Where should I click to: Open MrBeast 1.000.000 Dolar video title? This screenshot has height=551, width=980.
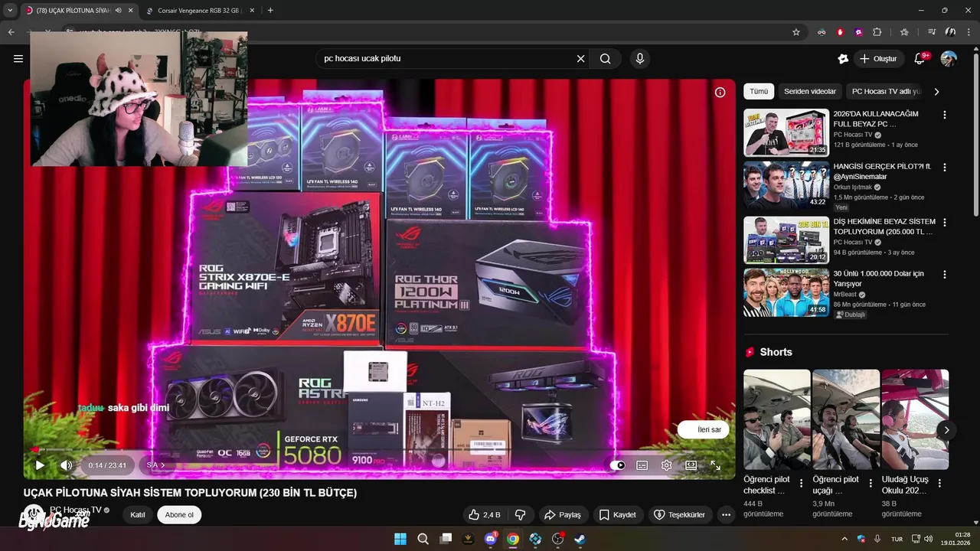click(x=878, y=279)
